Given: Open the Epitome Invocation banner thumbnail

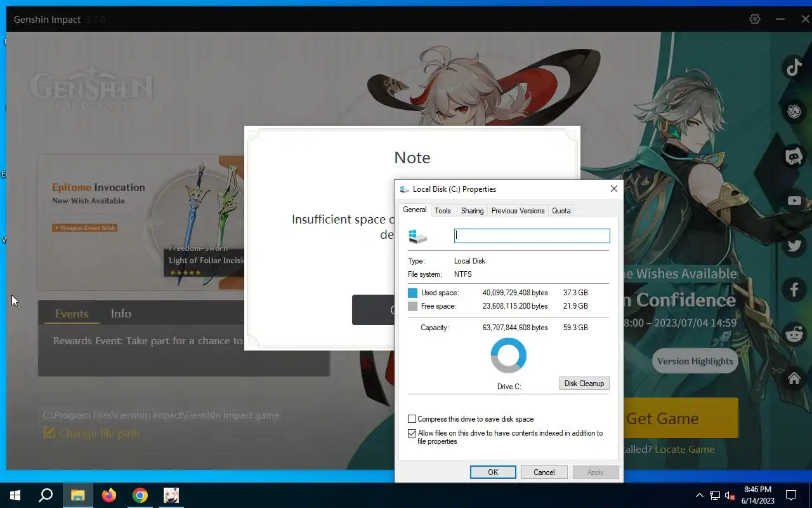Looking at the screenshot, I should pyautogui.click(x=141, y=222).
